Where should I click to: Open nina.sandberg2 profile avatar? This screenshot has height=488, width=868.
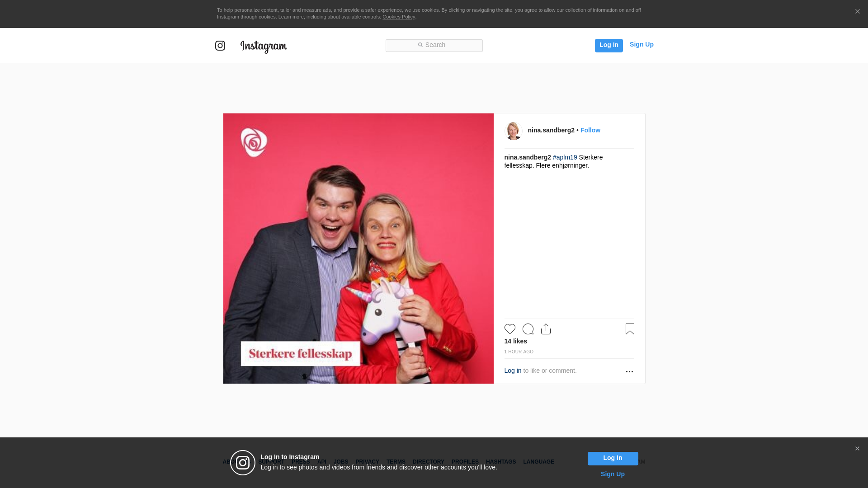coord(514,131)
